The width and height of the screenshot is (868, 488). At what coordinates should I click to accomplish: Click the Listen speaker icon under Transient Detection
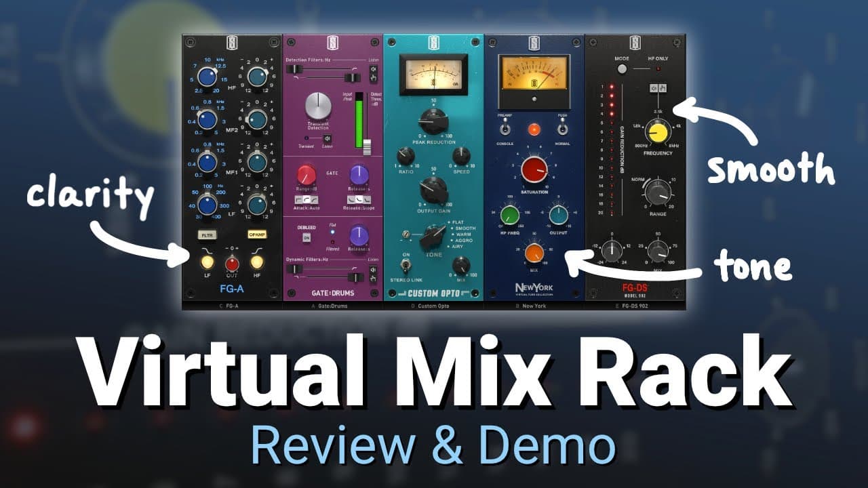(327, 139)
